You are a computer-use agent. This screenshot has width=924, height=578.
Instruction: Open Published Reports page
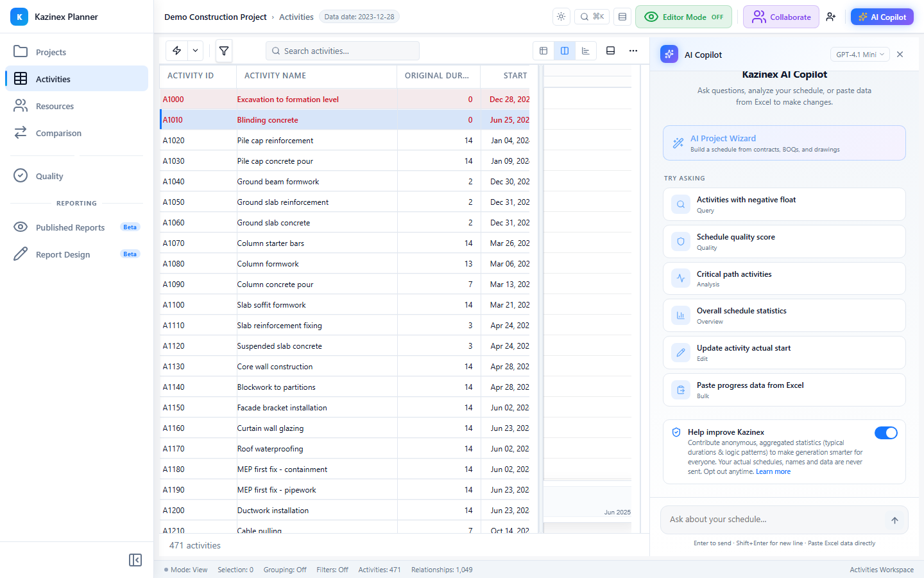point(76,227)
